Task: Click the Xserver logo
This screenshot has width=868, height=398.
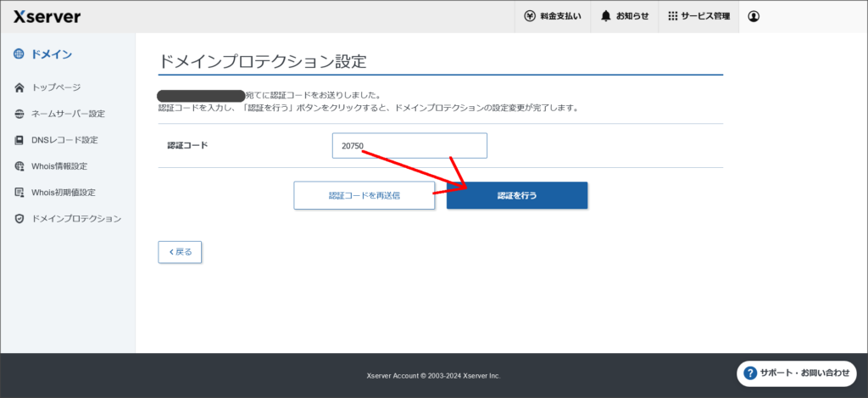Action: (x=47, y=17)
